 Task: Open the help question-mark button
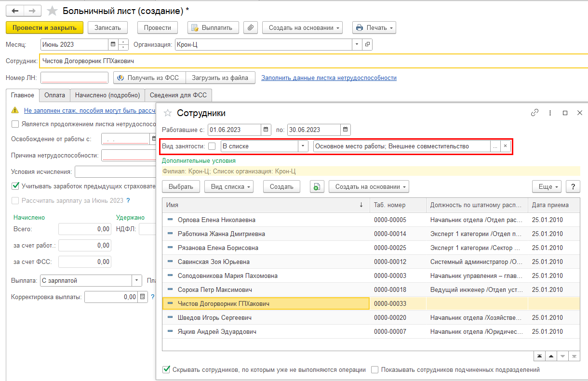[573, 187]
